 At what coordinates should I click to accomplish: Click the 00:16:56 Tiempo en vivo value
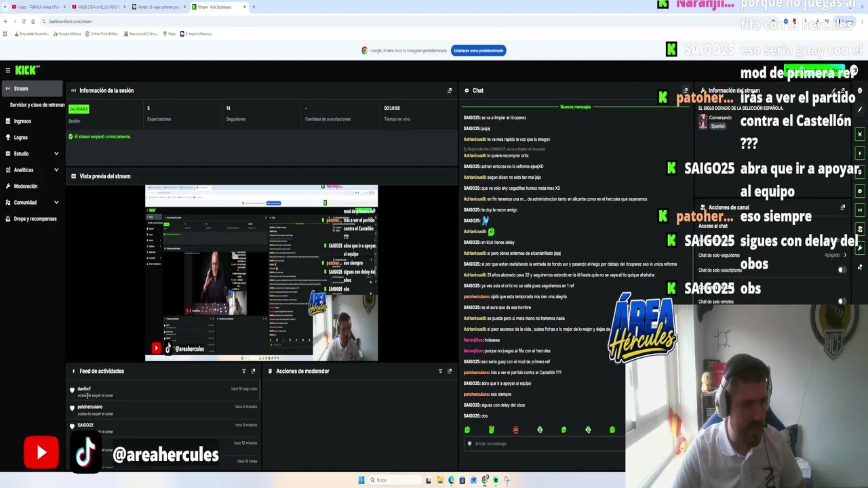click(x=392, y=108)
